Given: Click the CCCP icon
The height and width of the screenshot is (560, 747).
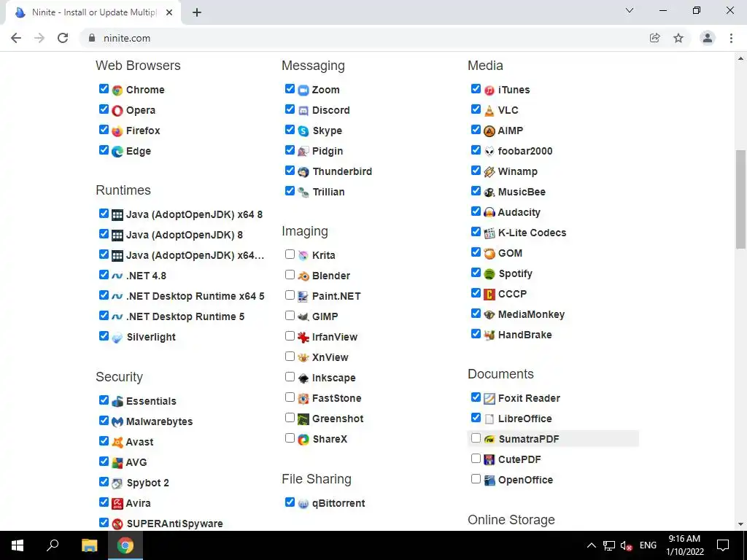Looking at the screenshot, I should 489,295.
